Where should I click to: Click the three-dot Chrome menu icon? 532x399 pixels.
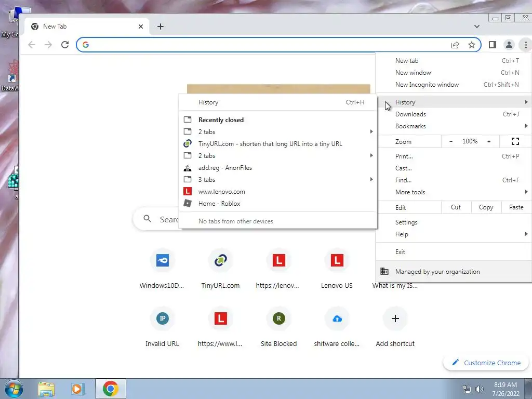(x=526, y=45)
